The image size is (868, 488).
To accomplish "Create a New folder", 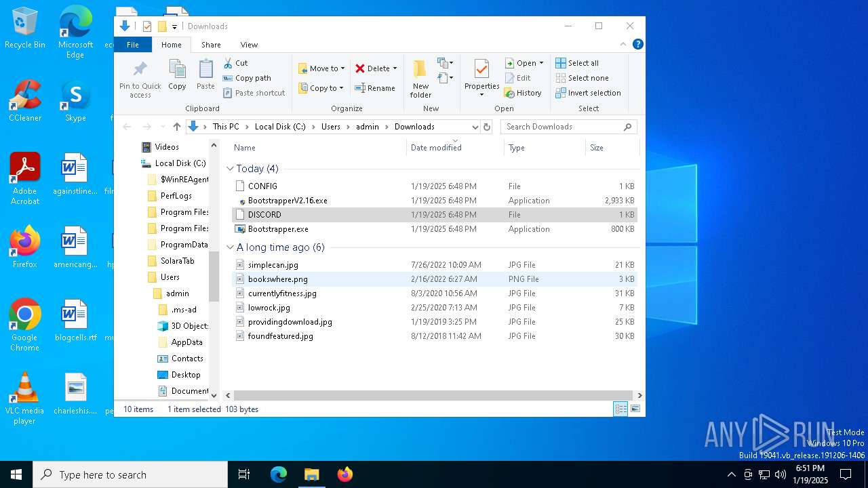I will coord(420,79).
